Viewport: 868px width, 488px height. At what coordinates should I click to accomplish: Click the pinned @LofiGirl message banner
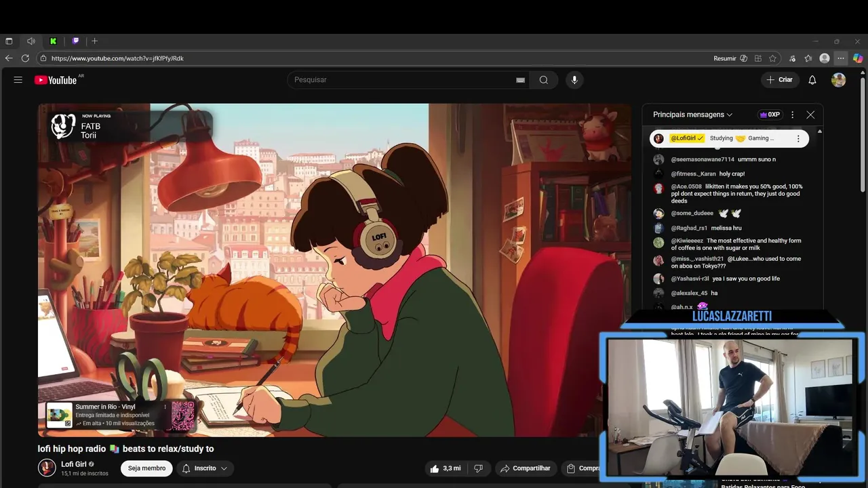point(729,138)
